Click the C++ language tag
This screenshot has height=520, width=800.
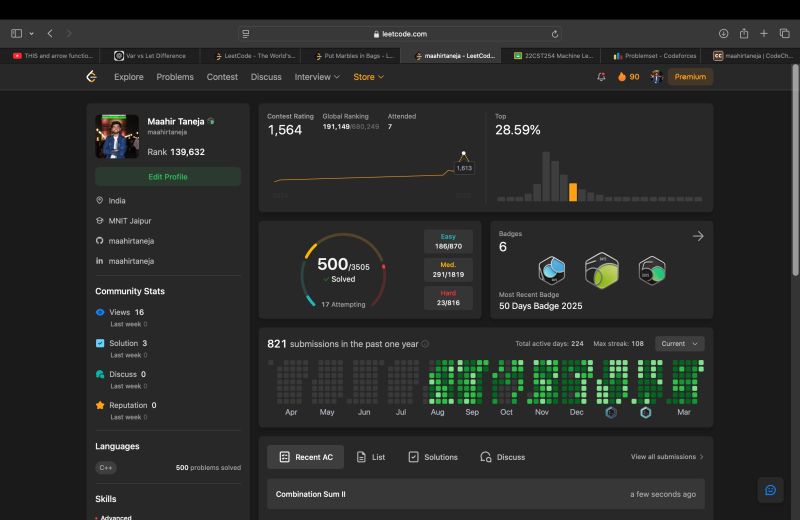[x=106, y=467]
